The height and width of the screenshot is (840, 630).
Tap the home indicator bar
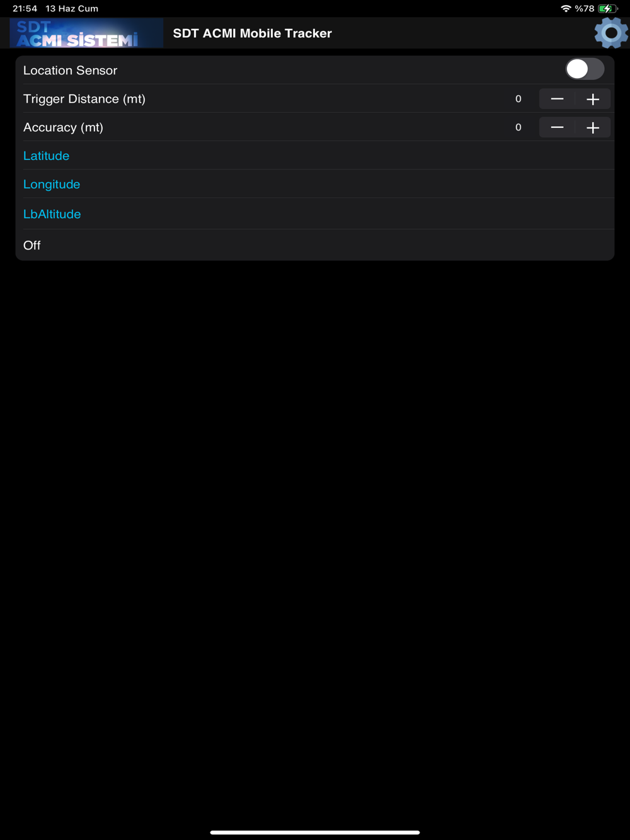(x=315, y=832)
